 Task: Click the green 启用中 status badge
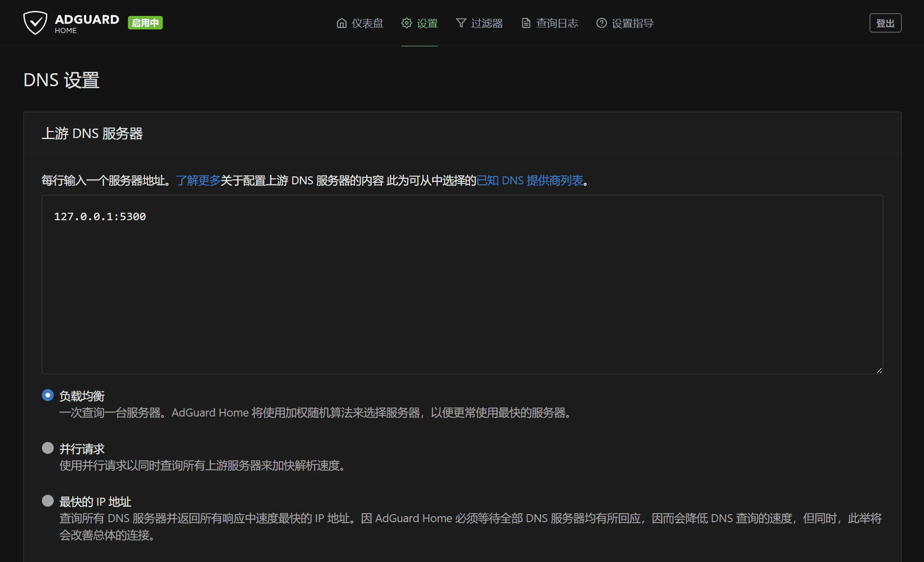(x=145, y=23)
